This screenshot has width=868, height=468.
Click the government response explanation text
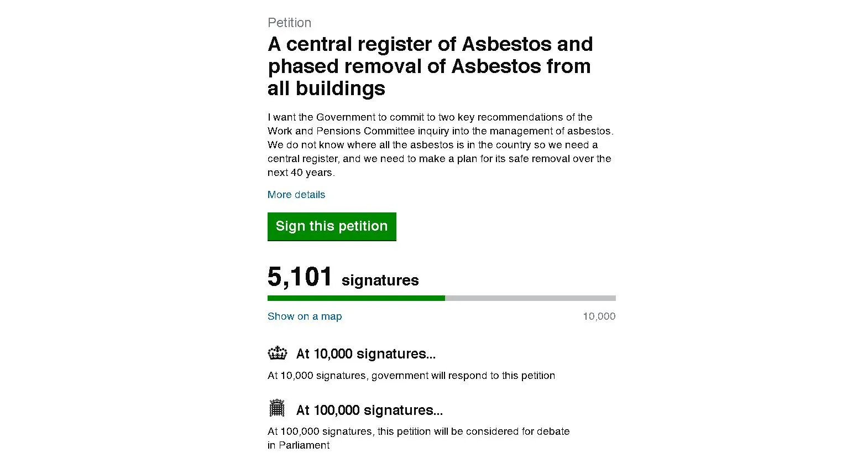411,375
